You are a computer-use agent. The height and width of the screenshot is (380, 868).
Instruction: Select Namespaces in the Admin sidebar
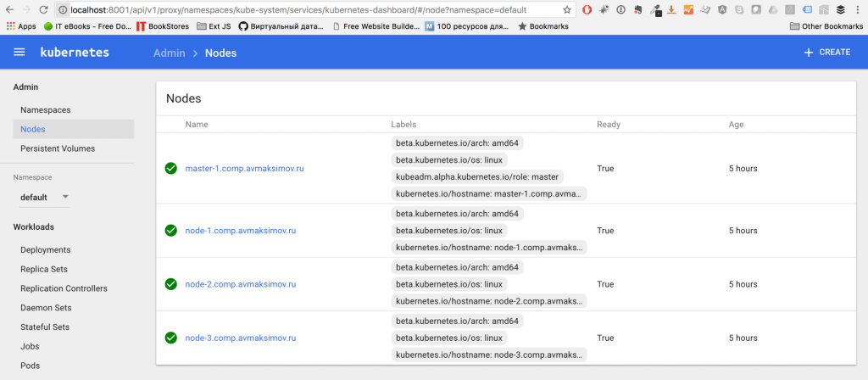coord(45,109)
